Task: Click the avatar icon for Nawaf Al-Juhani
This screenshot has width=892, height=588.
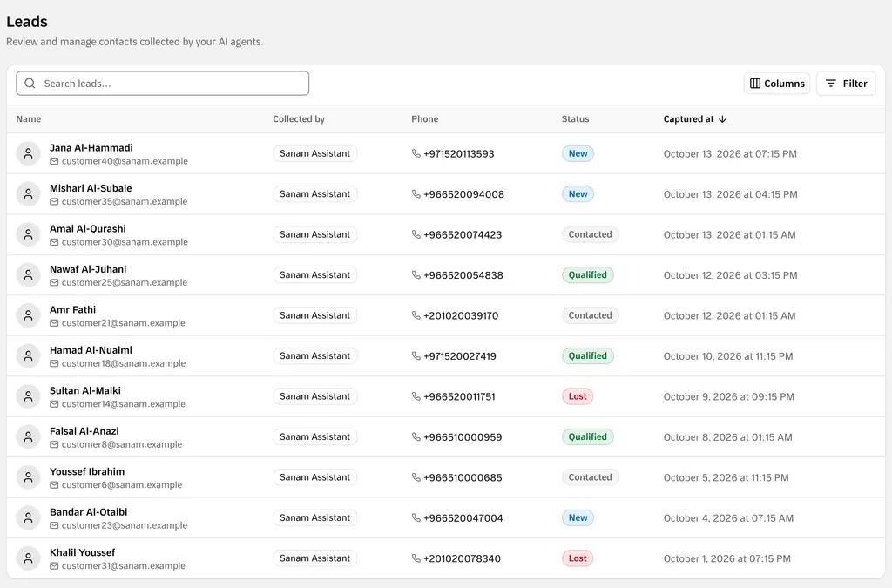Action: pos(28,275)
